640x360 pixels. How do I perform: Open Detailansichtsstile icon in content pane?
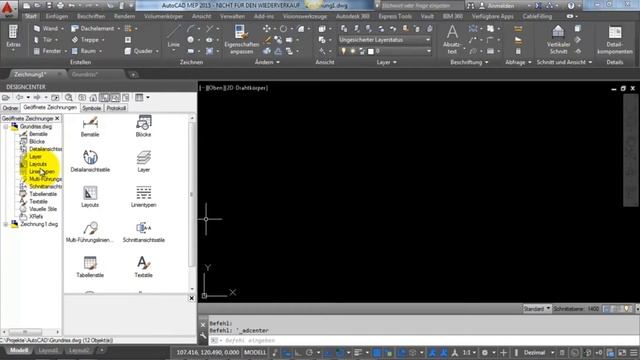90,161
